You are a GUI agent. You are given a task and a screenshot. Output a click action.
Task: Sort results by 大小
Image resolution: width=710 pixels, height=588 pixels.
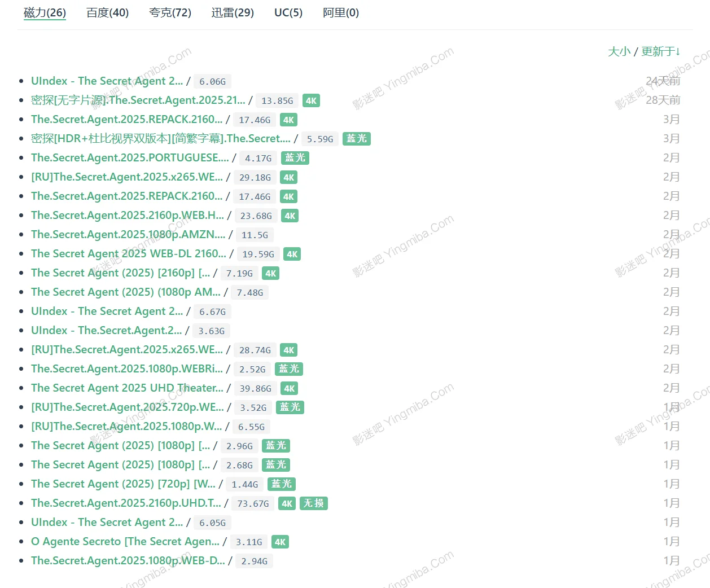pos(619,51)
